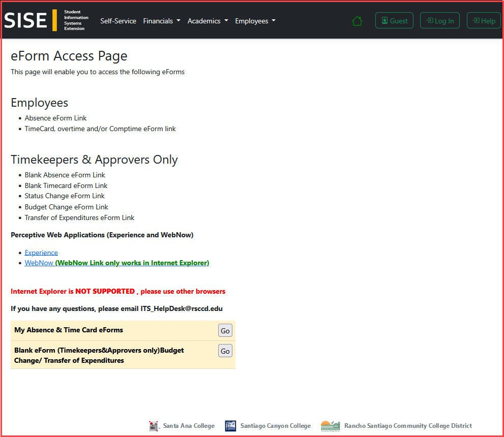The width and height of the screenshot is (504, 437).
Task: Click the TimeCard, overtime and/or Comptime eForm link
Action: pyautogui.click(x=100, y=129)
